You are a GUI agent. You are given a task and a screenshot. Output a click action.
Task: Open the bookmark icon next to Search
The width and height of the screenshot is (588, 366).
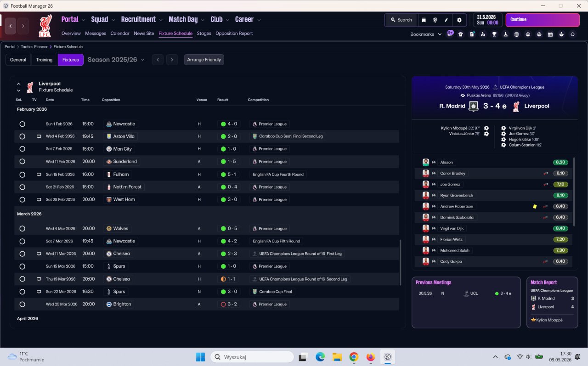(424, 20)
